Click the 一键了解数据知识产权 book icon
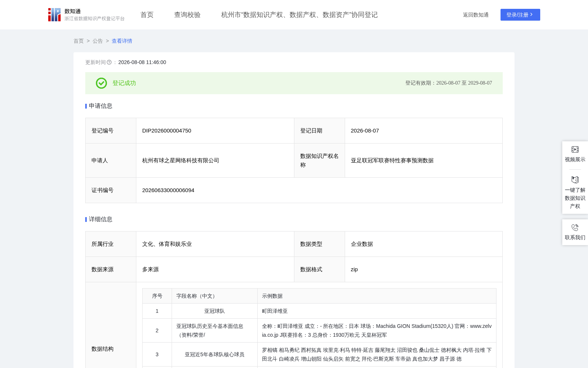 coord(575,180)
